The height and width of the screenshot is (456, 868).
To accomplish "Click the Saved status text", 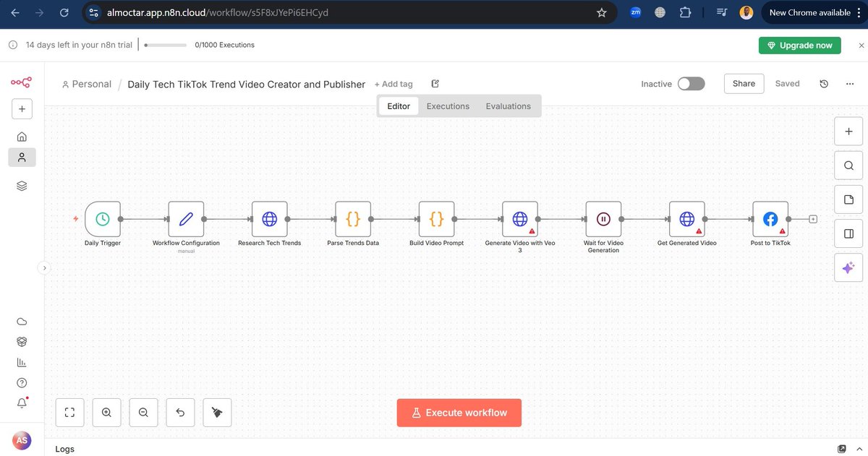I will (x=787, y=84).
